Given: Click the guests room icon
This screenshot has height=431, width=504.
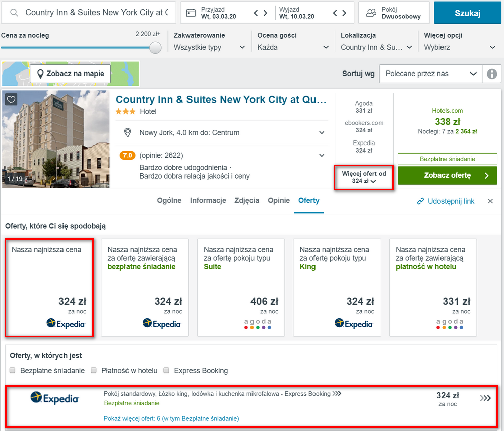Looking at the screenshot, I should (371, 13).
